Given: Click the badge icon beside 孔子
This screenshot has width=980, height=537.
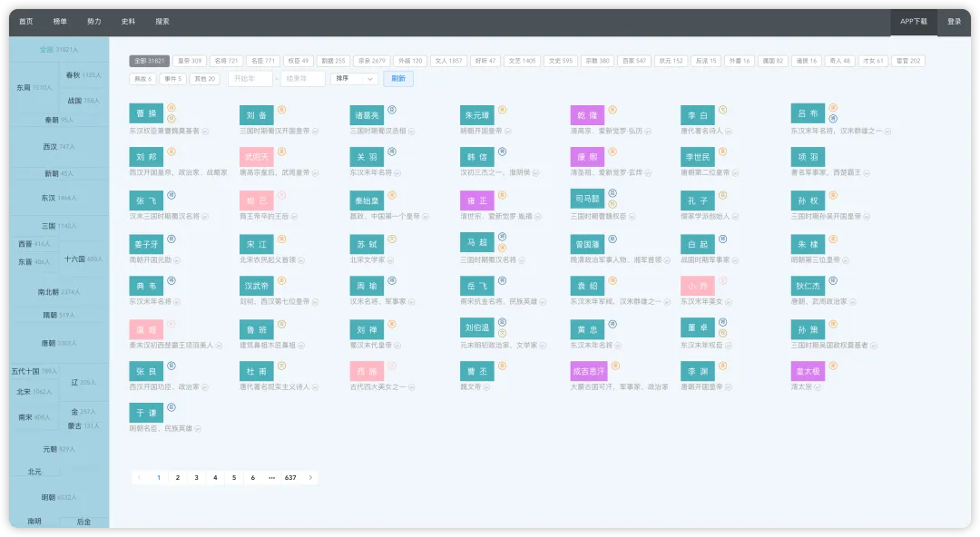Looking at the screenshot, I should 723,195.
